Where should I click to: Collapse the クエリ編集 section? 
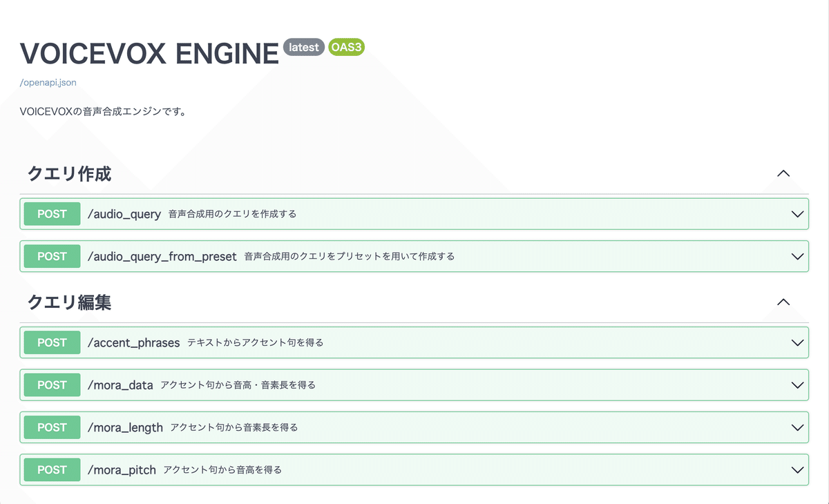pyautogui.click(x=783, y=302)
